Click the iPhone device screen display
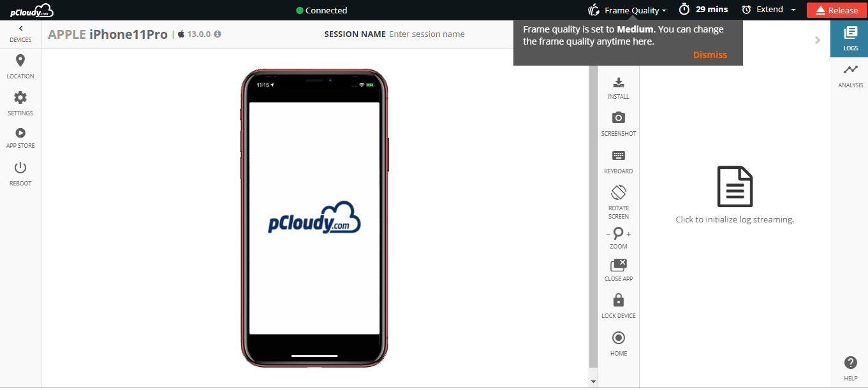 314,218
